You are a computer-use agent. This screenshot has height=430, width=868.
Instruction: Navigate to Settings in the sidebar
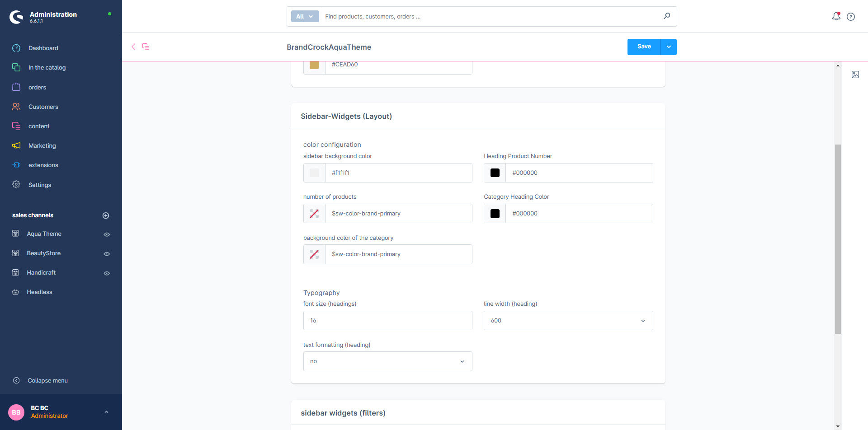tap(40, 185)
